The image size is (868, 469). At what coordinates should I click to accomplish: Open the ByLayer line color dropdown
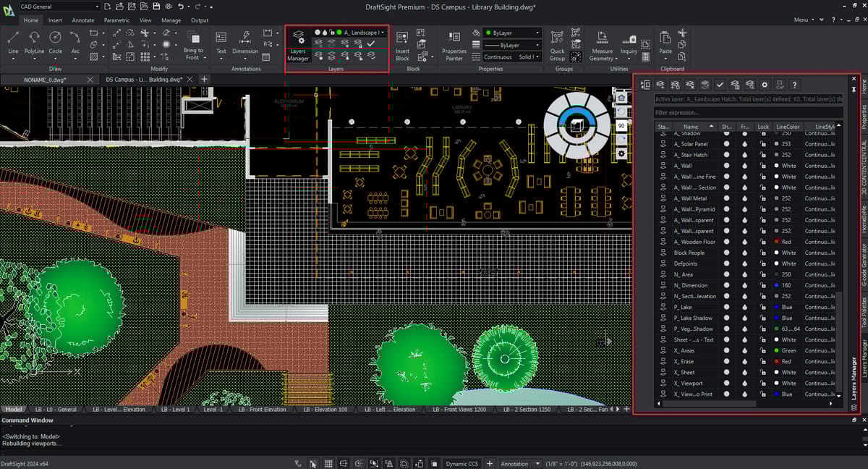click(512, 33)
